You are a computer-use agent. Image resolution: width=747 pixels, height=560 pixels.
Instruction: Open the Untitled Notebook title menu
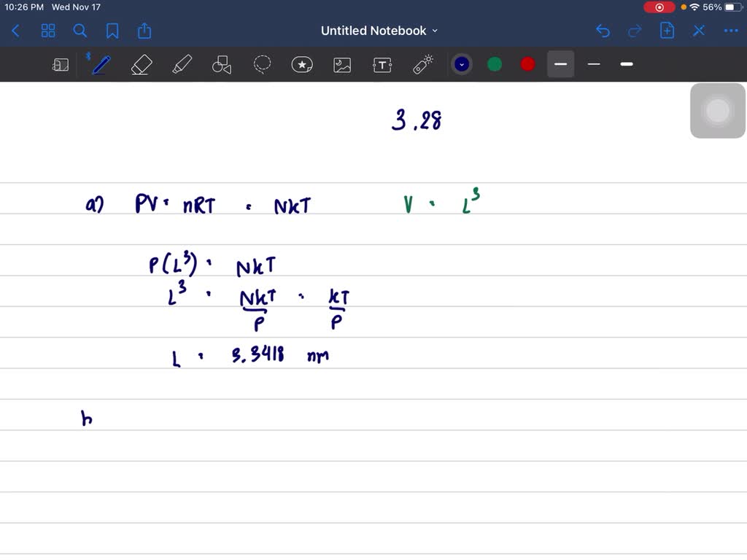(379, 31)
